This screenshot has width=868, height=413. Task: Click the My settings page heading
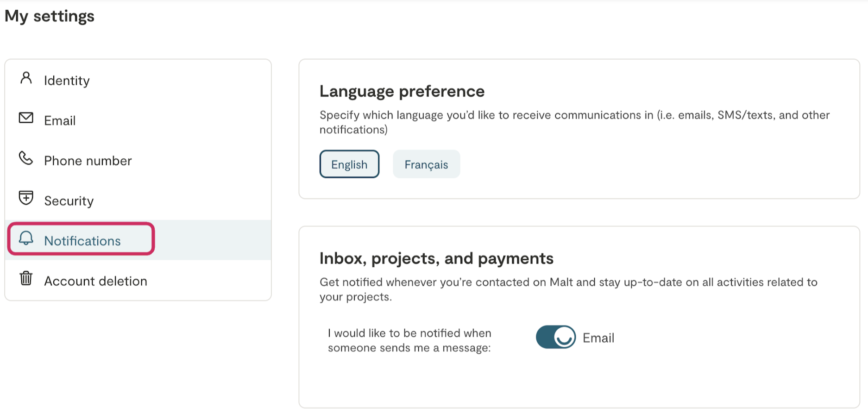coord(50,16)
